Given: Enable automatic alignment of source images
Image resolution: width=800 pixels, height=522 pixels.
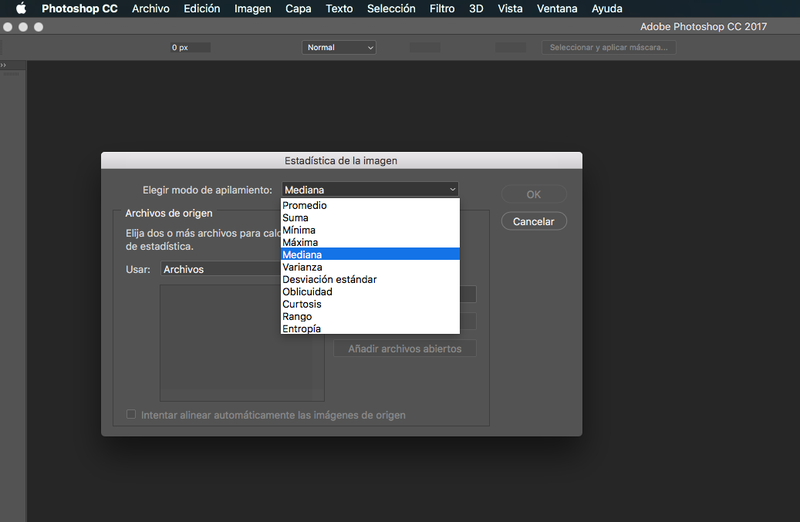Looking at the screenshot, I should click(131, 414).
